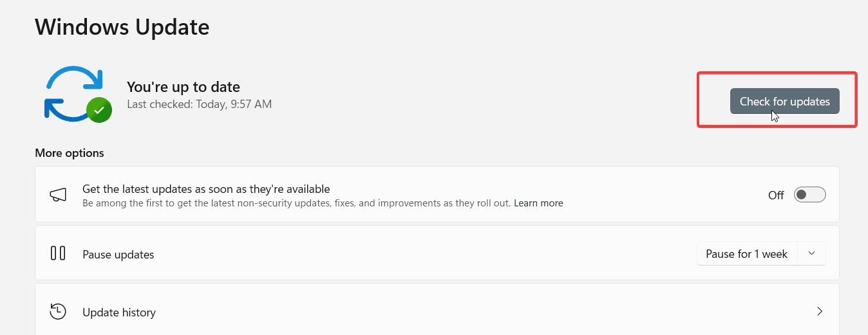The height and width of the screenshot is (335, 868).
Task: Open the Update history row
Action: click(437, 312)
